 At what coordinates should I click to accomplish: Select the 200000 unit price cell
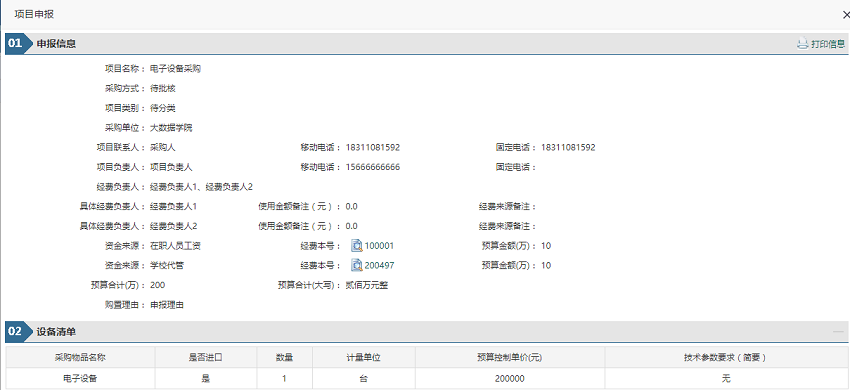[x=510, y=379]
